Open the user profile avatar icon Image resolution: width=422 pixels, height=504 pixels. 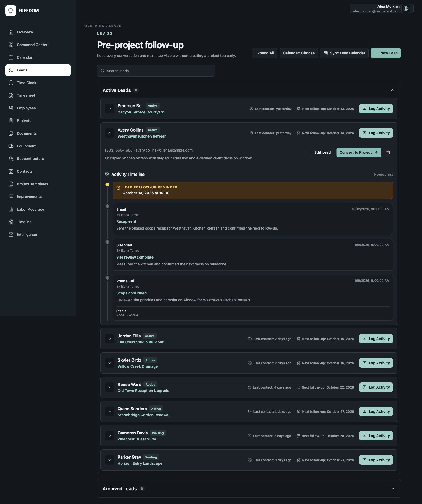(x=406, y=8)
